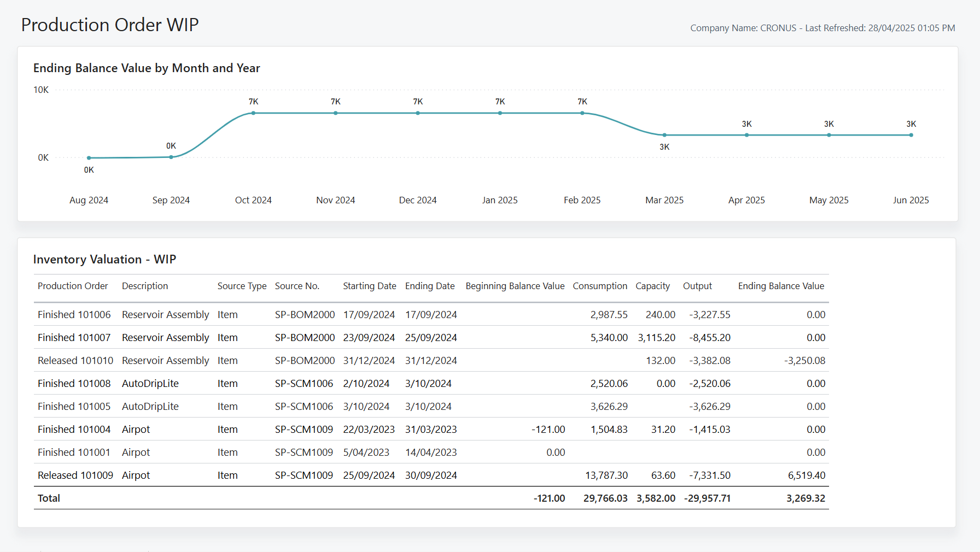This screenshot has width=980, height=552.
Task: Click the Mar 2025 data point showing 3K
Action: point(664,134)
